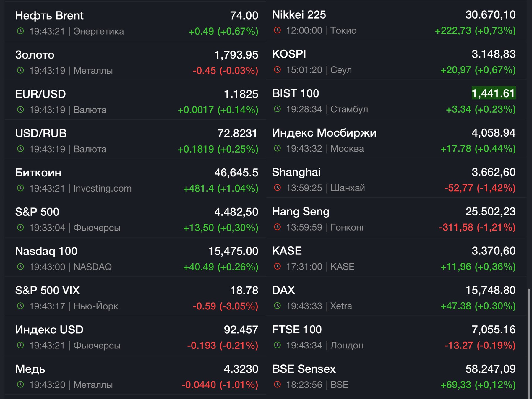This screenshot has width=532, height=399.
Task: Click the clock icon in the Нефть Brent row
Action: click(20, 31)
